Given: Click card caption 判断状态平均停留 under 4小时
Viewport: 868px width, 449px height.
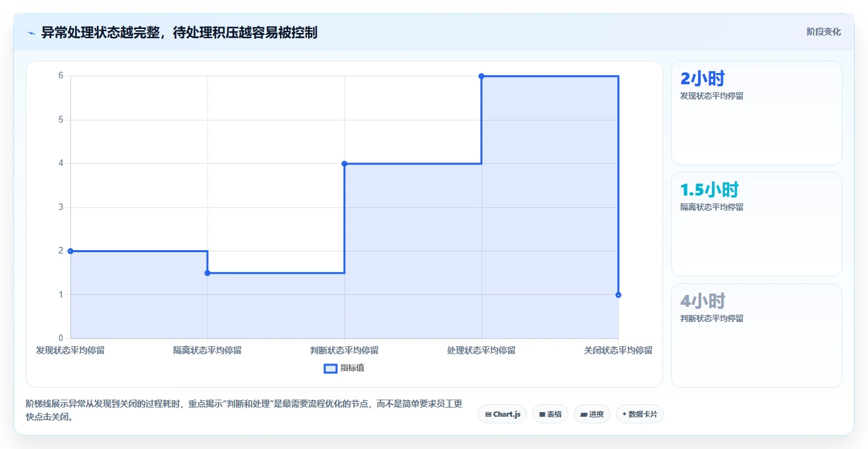Looking at the screenshot, I should (712, 318).
